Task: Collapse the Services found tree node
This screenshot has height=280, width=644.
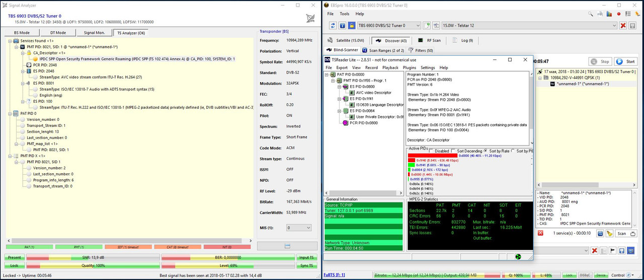Action: (x=10, y=41)
